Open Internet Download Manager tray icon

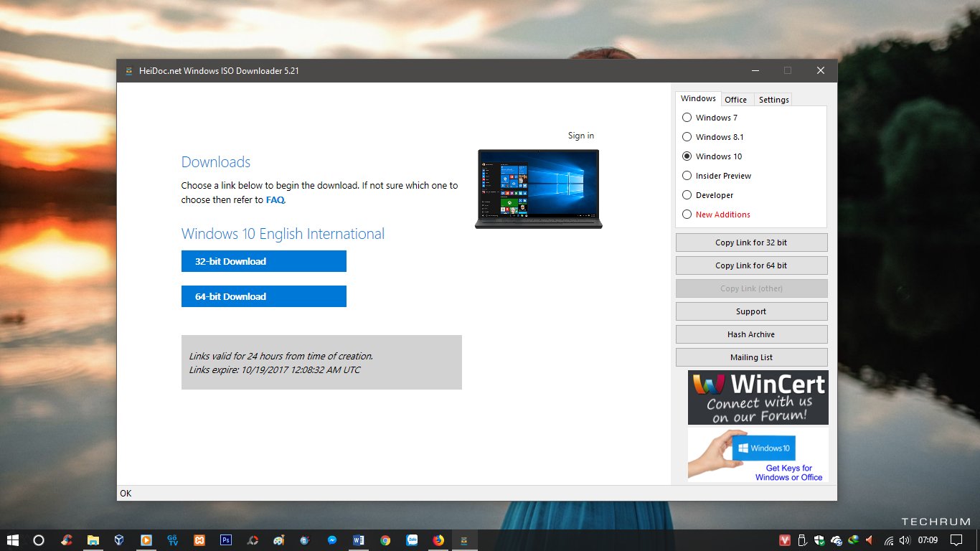854,540
